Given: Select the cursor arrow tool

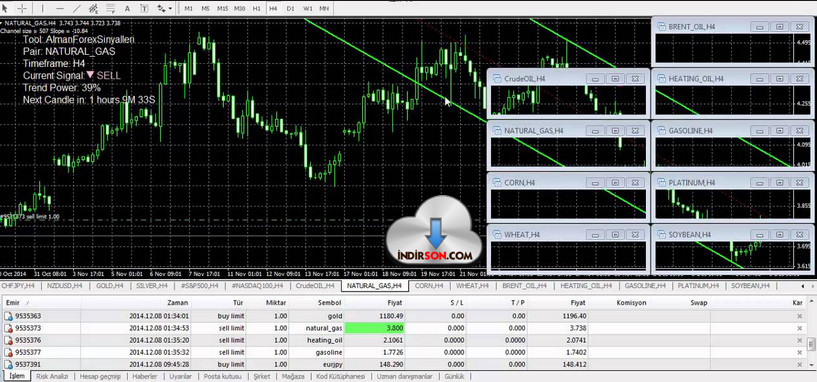Looking at the screenshot, I should 6,8.
